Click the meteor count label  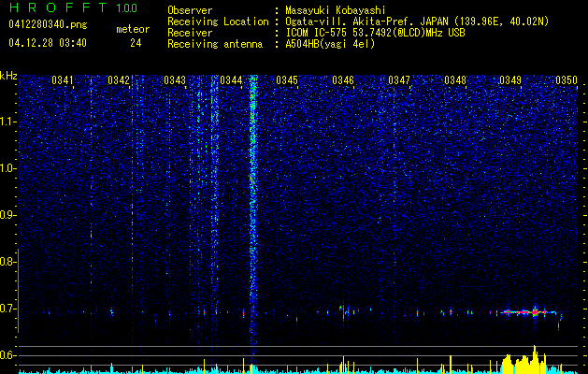click(133, 29)
